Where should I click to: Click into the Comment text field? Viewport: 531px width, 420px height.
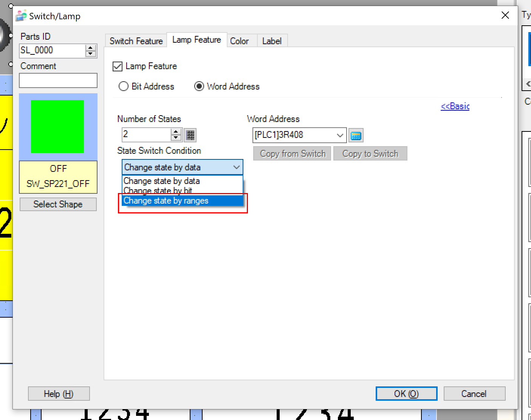(58, 80)
